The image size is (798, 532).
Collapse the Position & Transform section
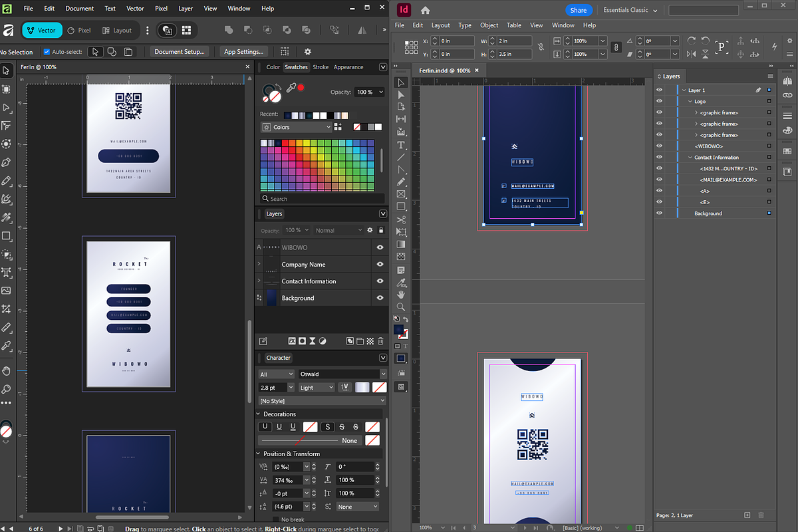(x=259, y=454)
